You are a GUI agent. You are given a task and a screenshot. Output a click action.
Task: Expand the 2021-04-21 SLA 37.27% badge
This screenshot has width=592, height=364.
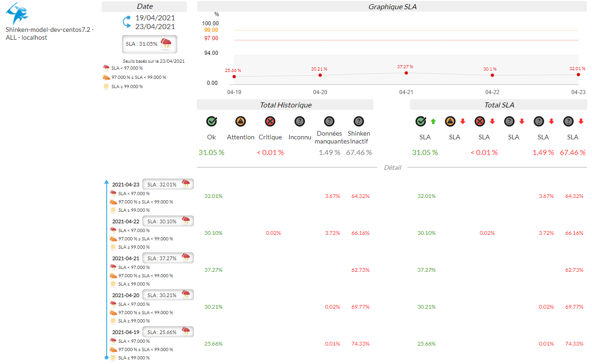(x=168, y=258)
